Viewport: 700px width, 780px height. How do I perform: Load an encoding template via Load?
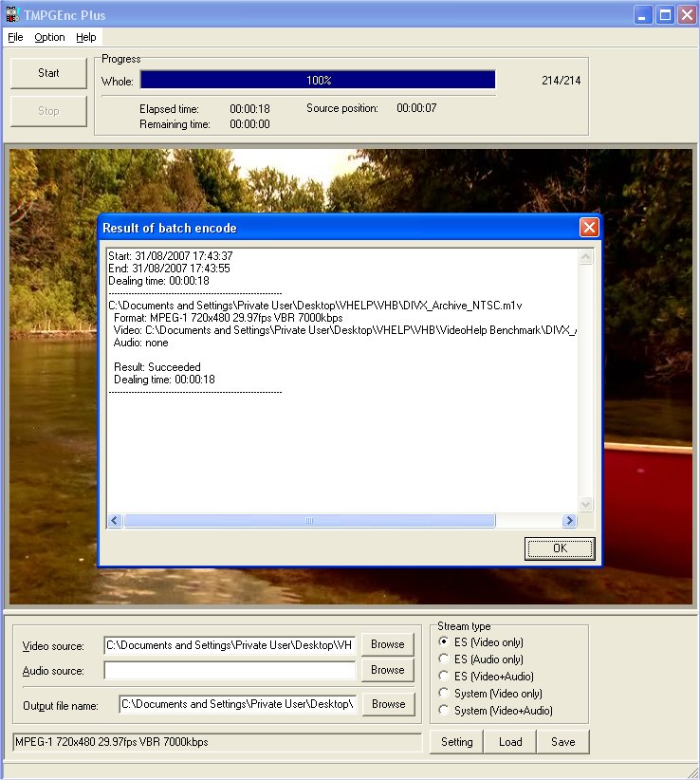click(510, 742)
